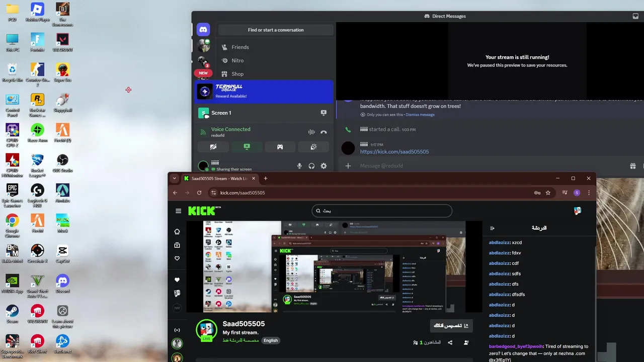Expand Chrome tab search dropdown arrow

click(174, 178)
